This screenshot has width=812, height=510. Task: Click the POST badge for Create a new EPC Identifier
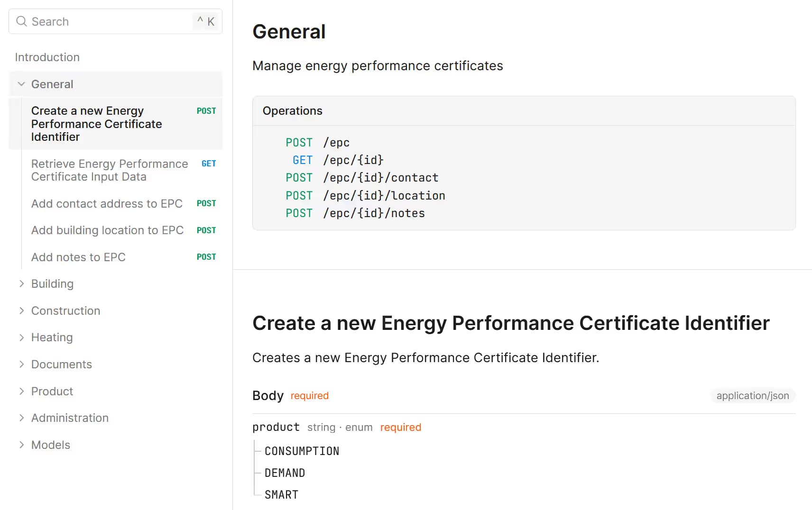[x=206, y=110]
